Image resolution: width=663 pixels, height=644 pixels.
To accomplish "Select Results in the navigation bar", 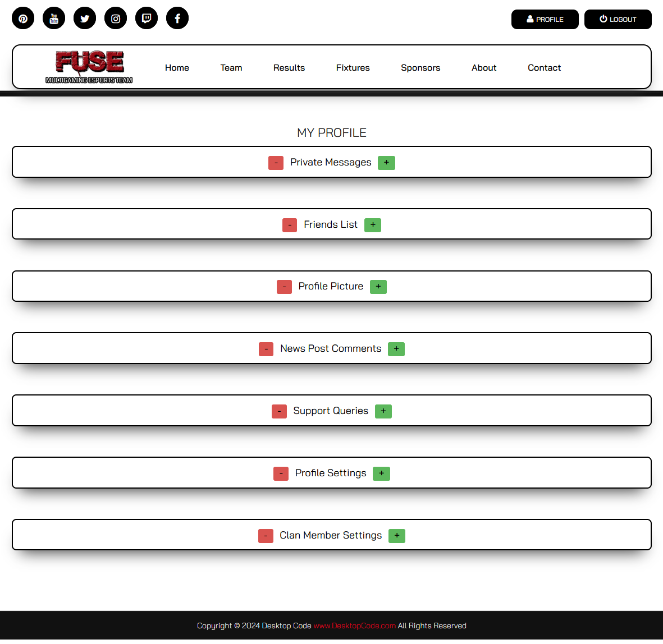I will tap(289, 68).
